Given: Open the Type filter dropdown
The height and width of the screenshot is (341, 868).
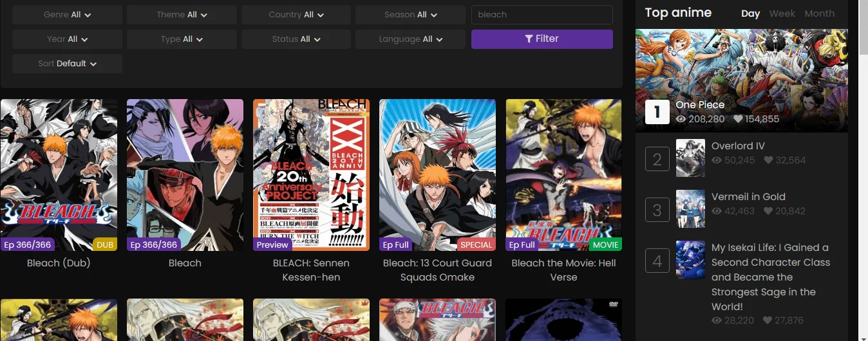Looking at the screenshot, I should (x=182, y=39).
